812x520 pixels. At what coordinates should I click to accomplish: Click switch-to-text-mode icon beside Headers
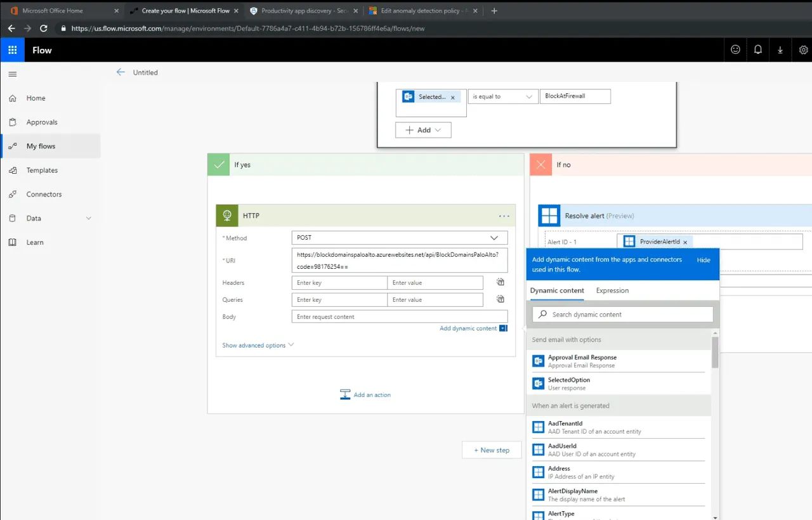(x=500, y=282)
